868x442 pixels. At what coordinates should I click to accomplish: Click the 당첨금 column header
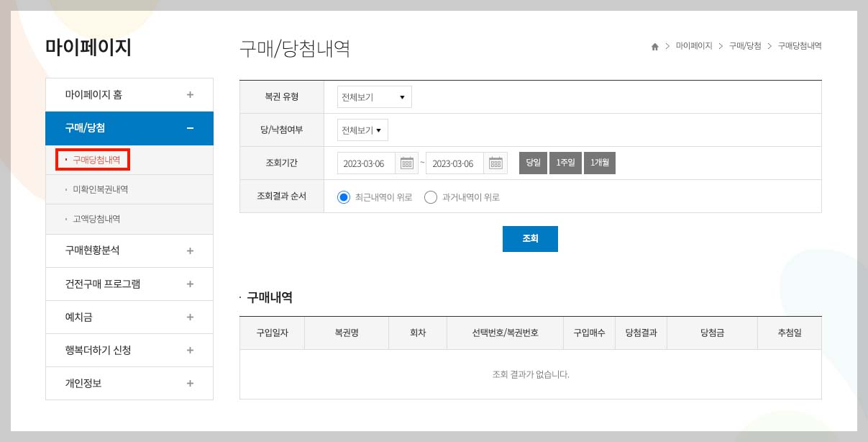pyautogui.click(x=712, y=333)
